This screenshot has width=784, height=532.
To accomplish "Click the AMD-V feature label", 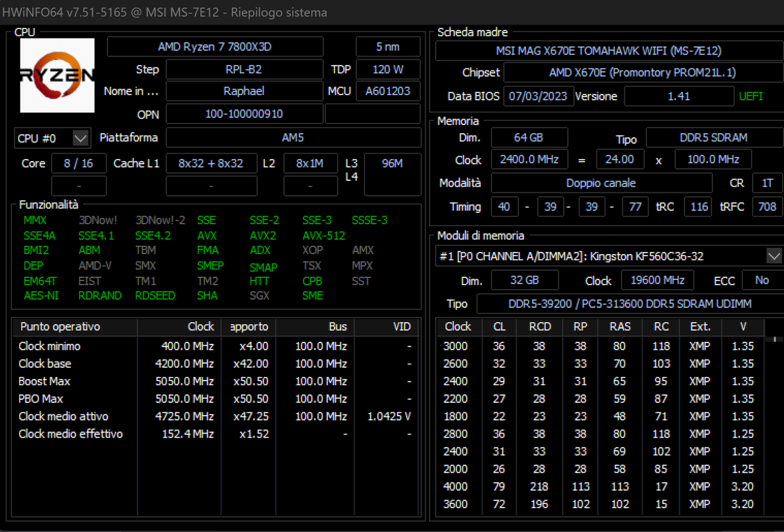I will click(x=94, y=265).
